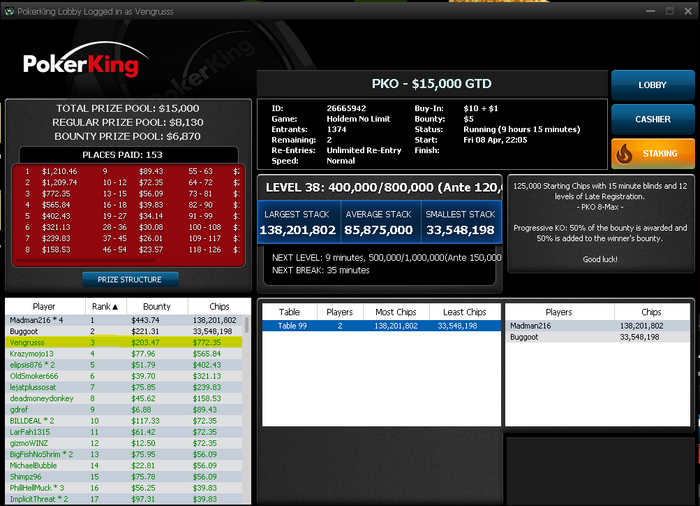The width and height of the screenshot is (700, 506).
Task: Select elipsis876 * 2 player row
Action: [124, 365]
